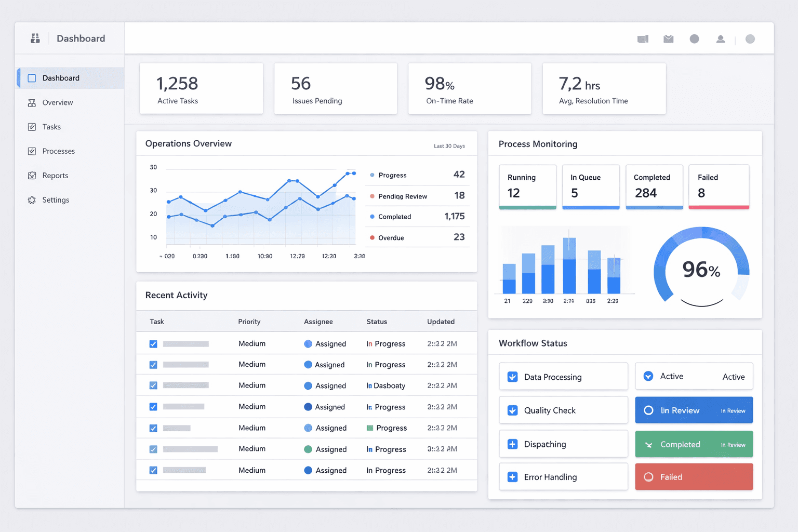798x532 pixels.
Task: Open the Processes section
Action: (59, 151)
